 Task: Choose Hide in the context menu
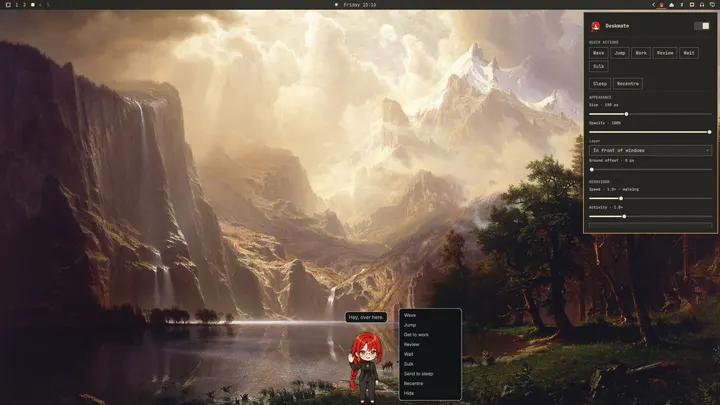[x=430, y=393]
